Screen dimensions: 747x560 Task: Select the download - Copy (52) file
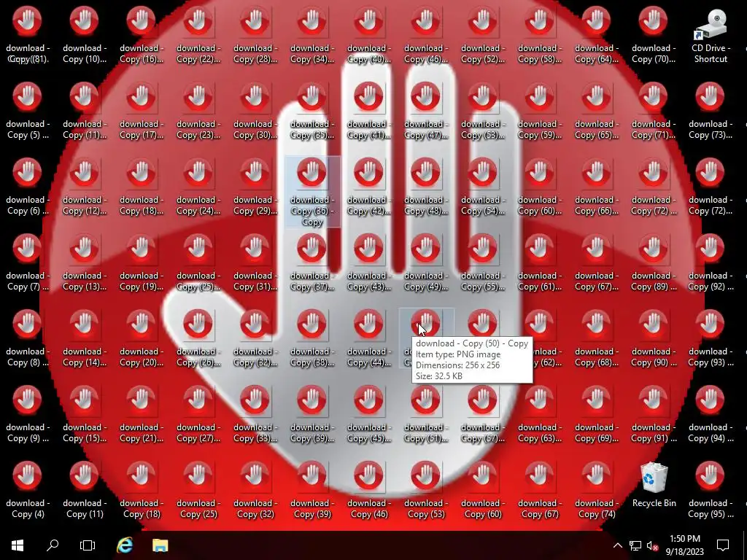coord(483,36)
